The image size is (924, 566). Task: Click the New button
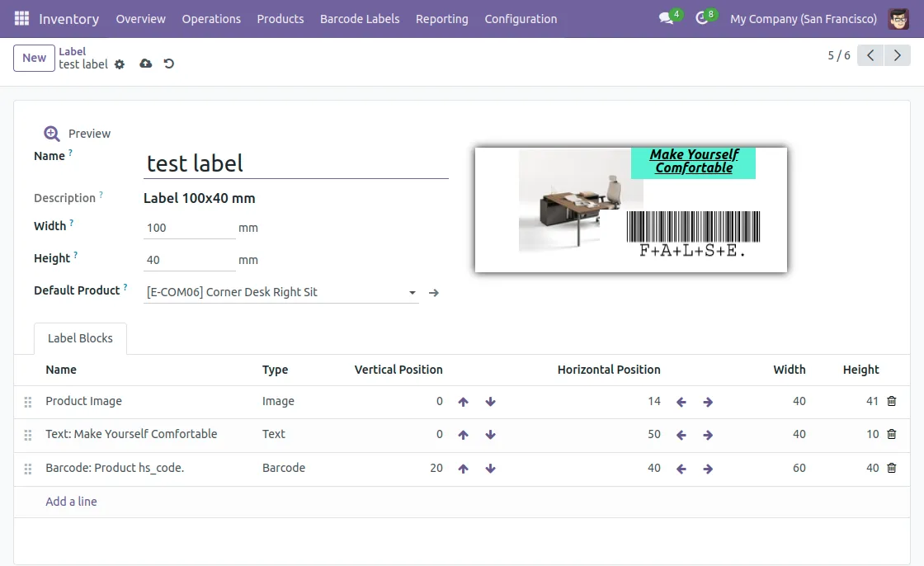[34, 58]
